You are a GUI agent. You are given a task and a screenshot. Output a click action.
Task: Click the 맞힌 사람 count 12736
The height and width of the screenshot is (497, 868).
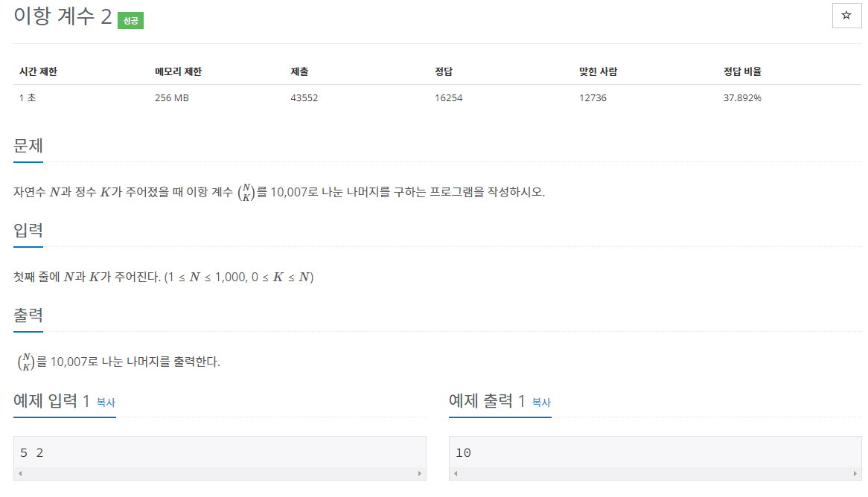[593, 97]
